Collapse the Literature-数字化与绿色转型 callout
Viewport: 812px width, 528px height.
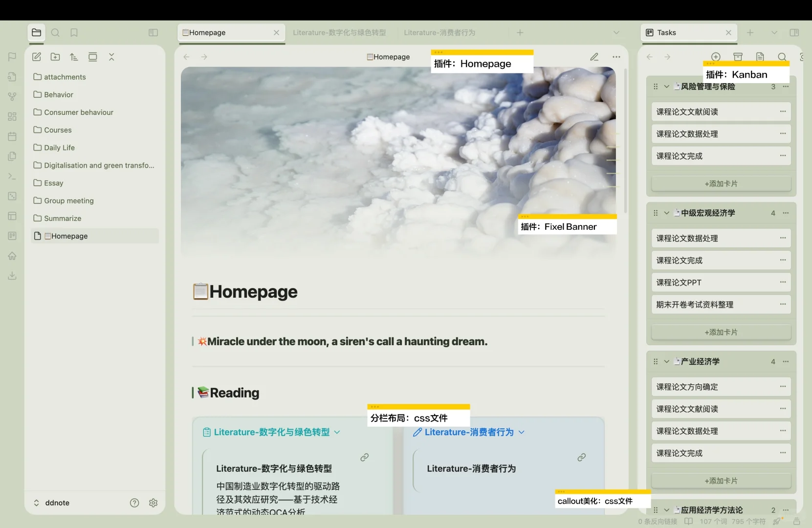337,432
